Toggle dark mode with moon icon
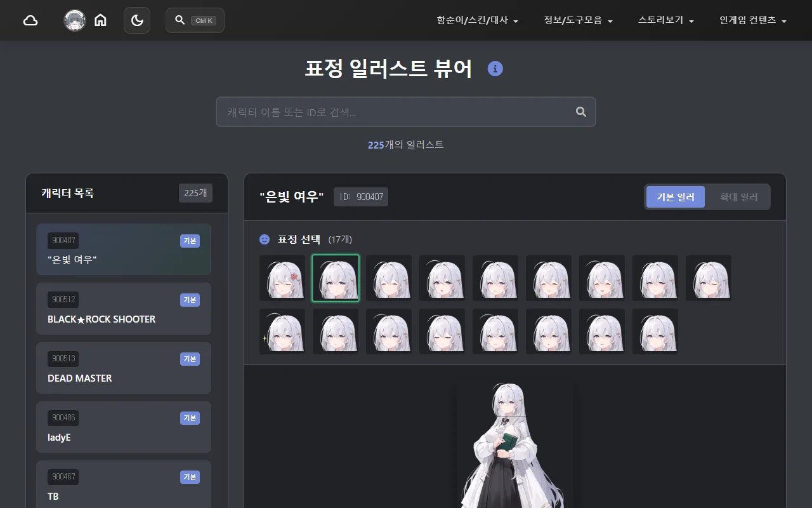 pyautogui.click(x=137, y=20)
